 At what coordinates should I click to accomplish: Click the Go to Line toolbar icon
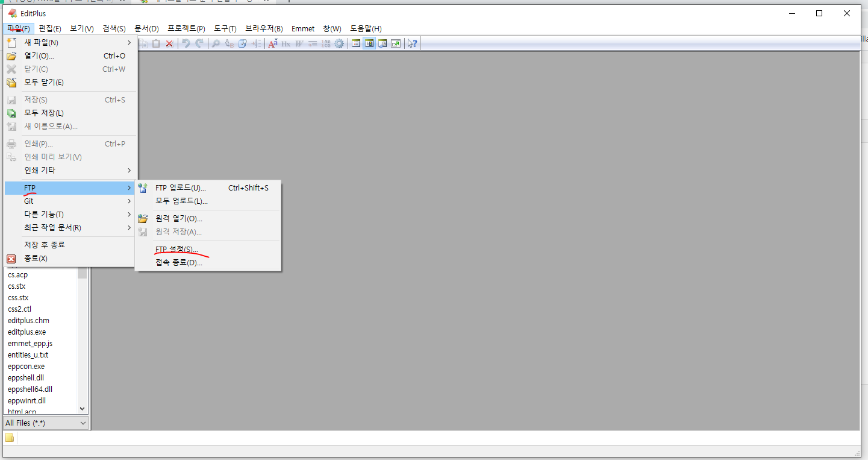pos(257,43)
